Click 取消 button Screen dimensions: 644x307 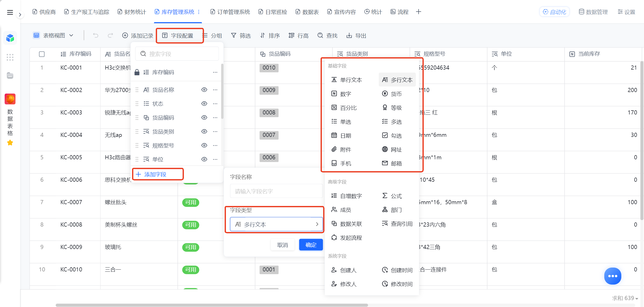pyautogui.click(x=283, y=245)
